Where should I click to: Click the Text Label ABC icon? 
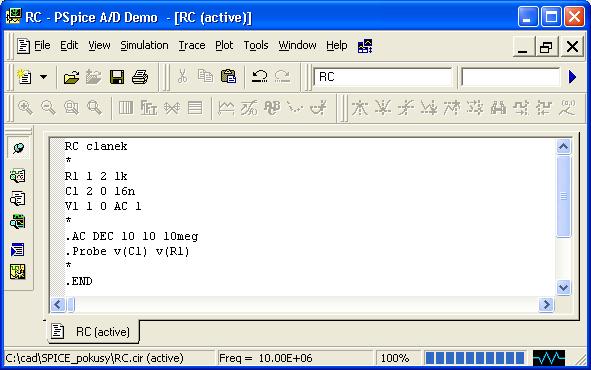[272, 108]
